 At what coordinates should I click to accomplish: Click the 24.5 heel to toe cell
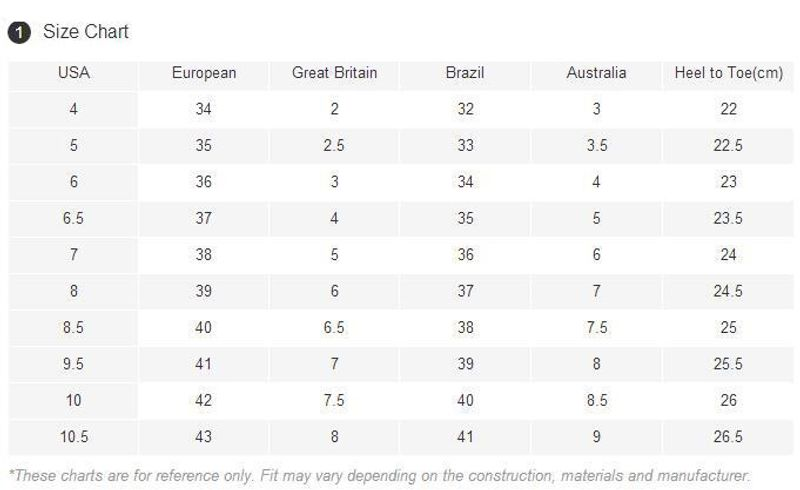(x=728, y=291)
